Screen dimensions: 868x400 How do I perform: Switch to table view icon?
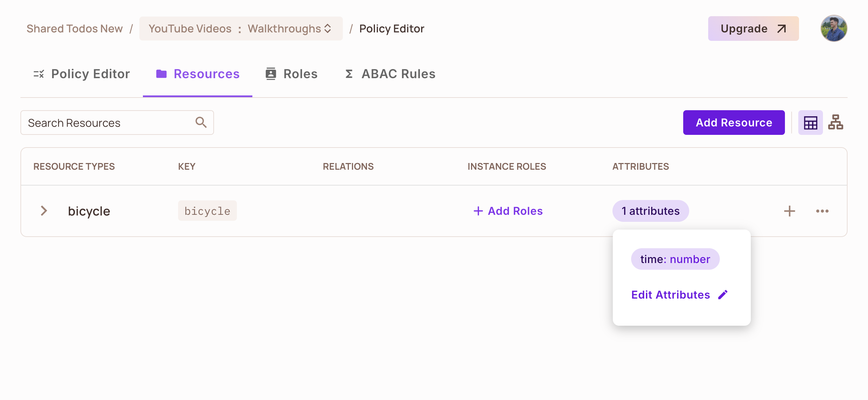pos(810,123)
